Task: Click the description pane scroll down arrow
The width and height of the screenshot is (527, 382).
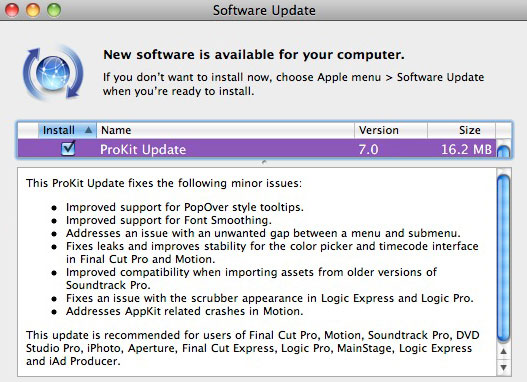Action: 503,367
